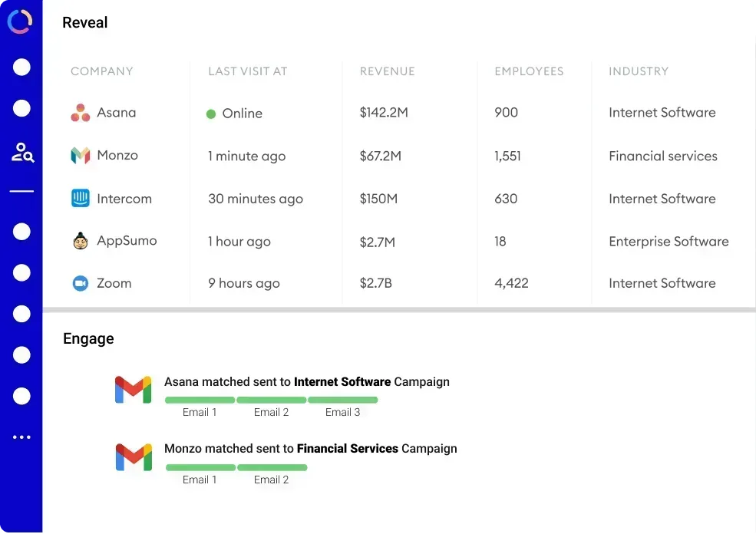Click the Monzo company logo

tap(81, 156)
